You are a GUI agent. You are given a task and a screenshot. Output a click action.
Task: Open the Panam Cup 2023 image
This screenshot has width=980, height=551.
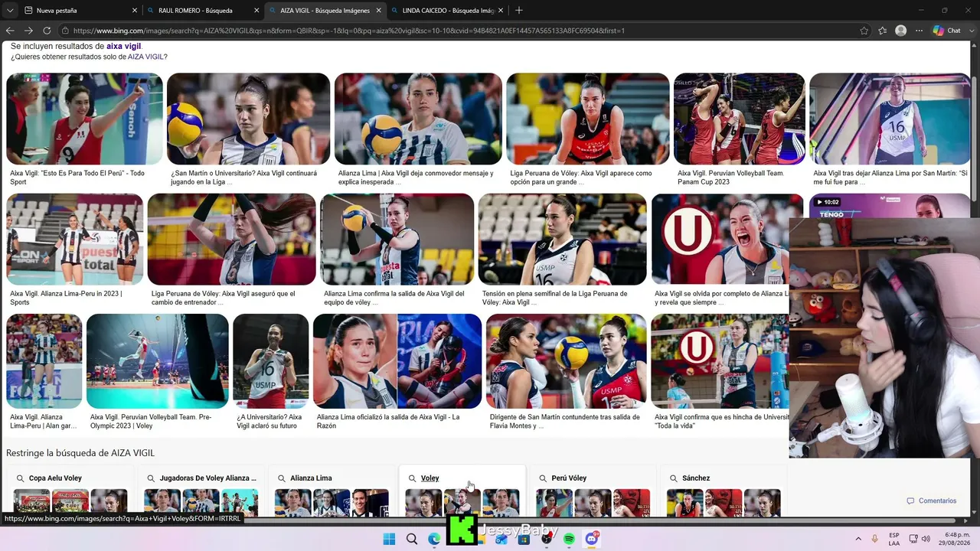739,119
